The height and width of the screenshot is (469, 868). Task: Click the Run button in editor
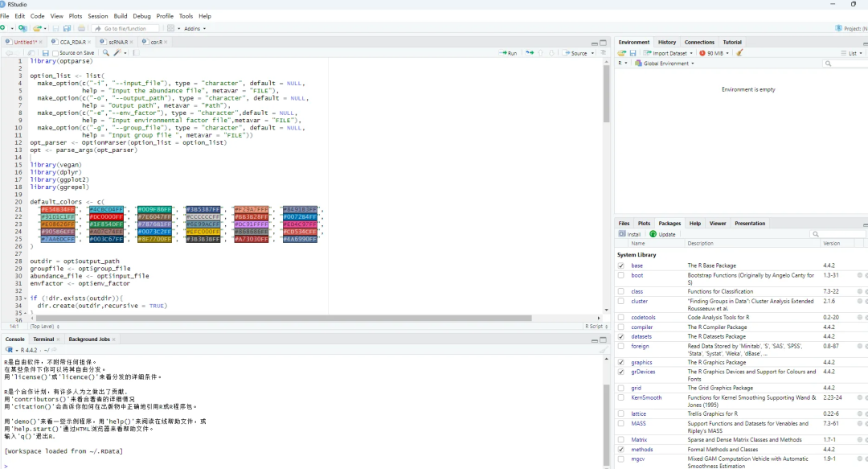pos(508,53)
